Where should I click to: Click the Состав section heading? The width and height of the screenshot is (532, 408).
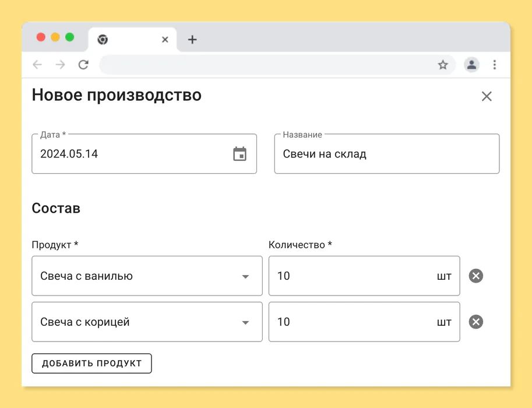56,208
